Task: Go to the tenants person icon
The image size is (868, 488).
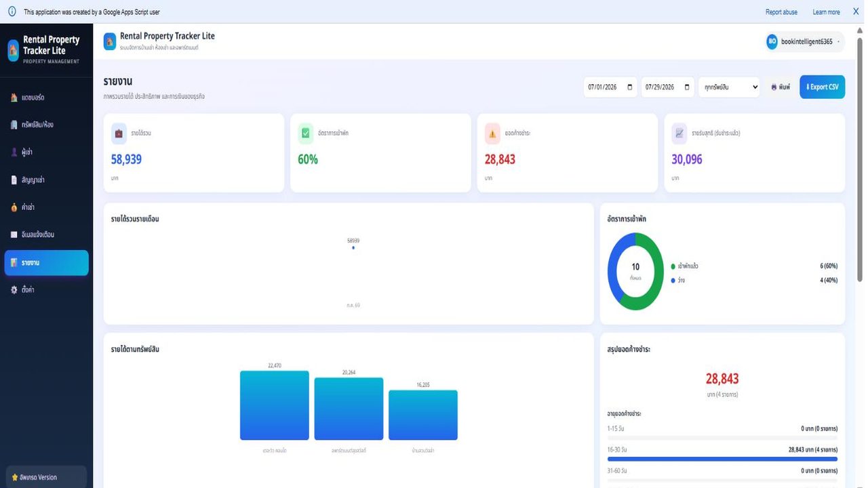Action: [x=14, y=152]
